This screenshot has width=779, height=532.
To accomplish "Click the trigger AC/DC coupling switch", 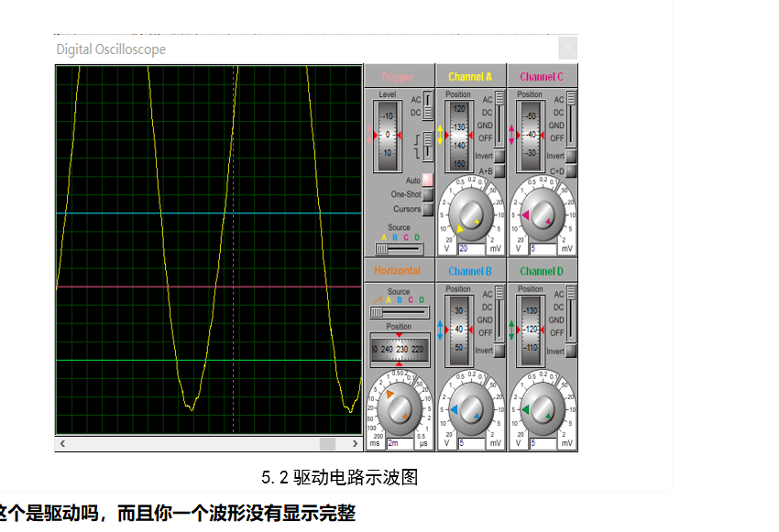I will (x=427, y=105).
